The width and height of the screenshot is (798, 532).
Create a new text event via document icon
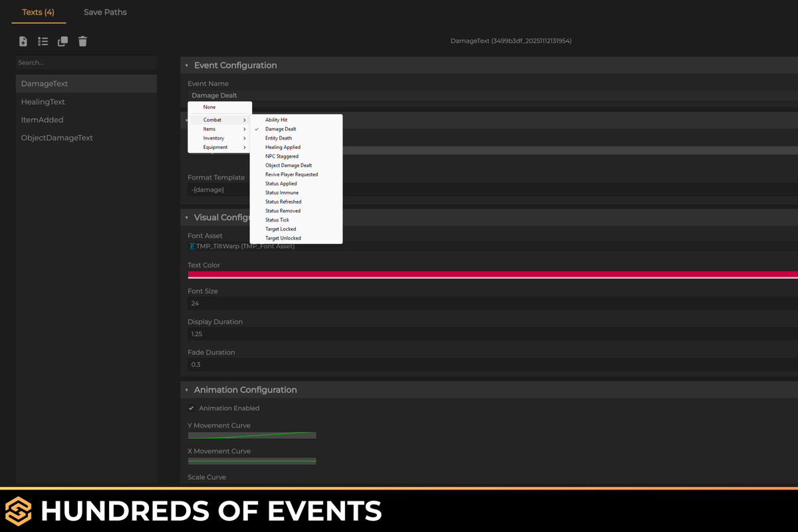pyautogui.click(x=23, y=41)
